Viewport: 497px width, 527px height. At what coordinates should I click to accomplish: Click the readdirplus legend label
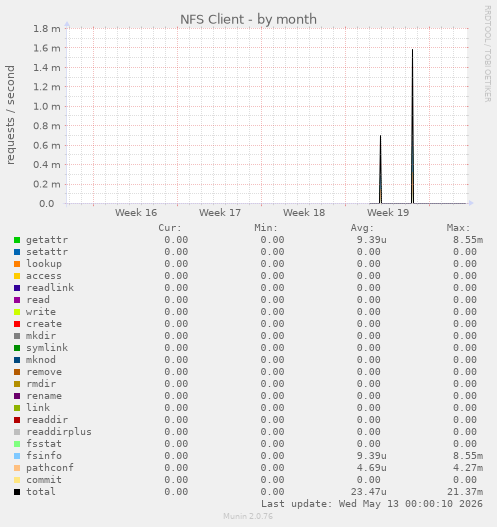tap(59, 432)
